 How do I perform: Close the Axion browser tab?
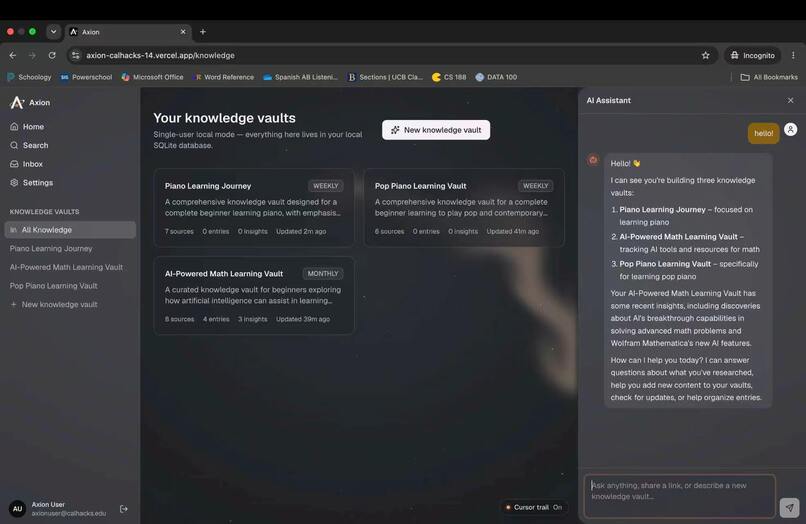183,32
